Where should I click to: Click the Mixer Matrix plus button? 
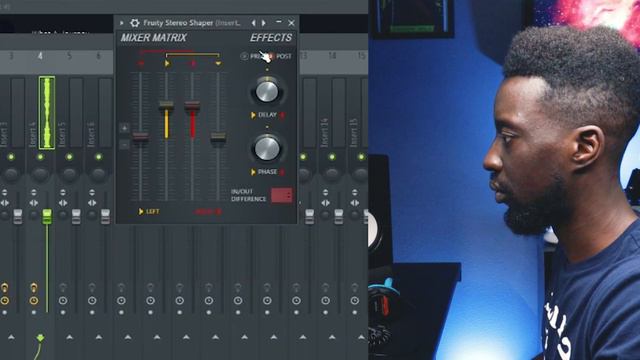pyautogui.click(x=124, y=128)
